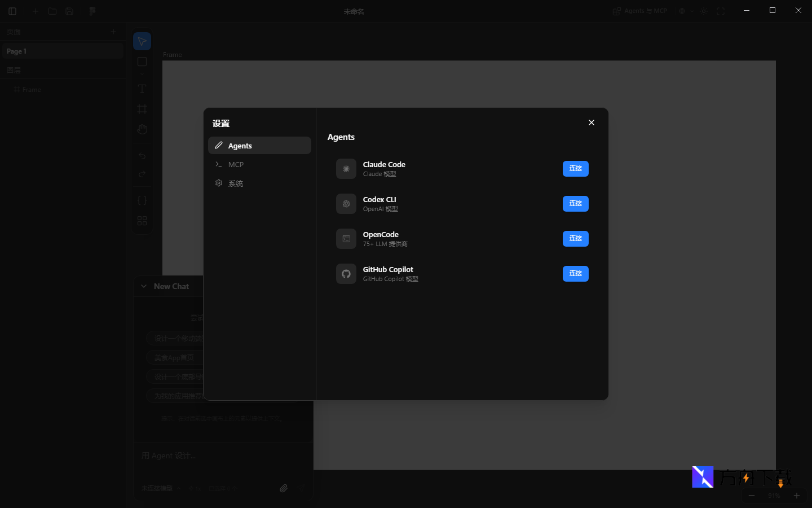812x508 pixels.
Task: Toggle the left sidebar panel icon
Action: point(12,11)
